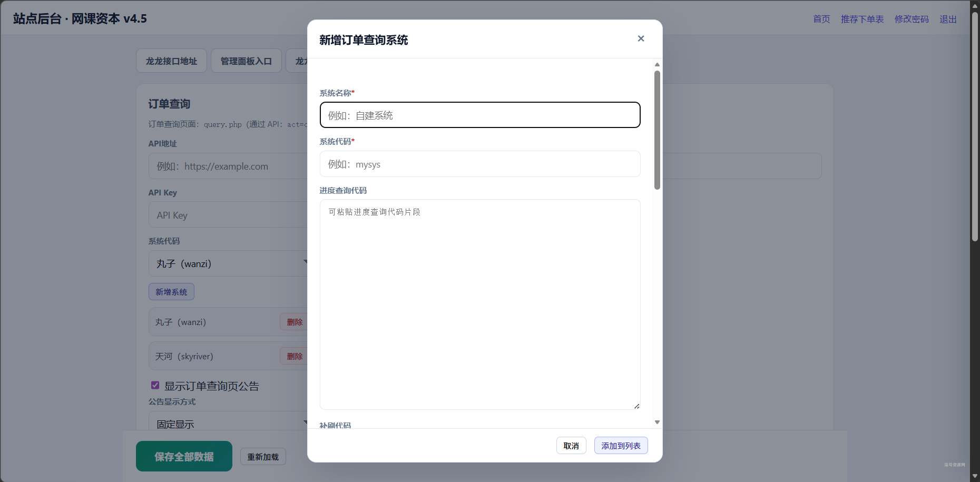Click the 站点后台 · 网课资本 v4.5 title
Image resolution: width=980 pixels, height=482 pixels.
point(80,18)
